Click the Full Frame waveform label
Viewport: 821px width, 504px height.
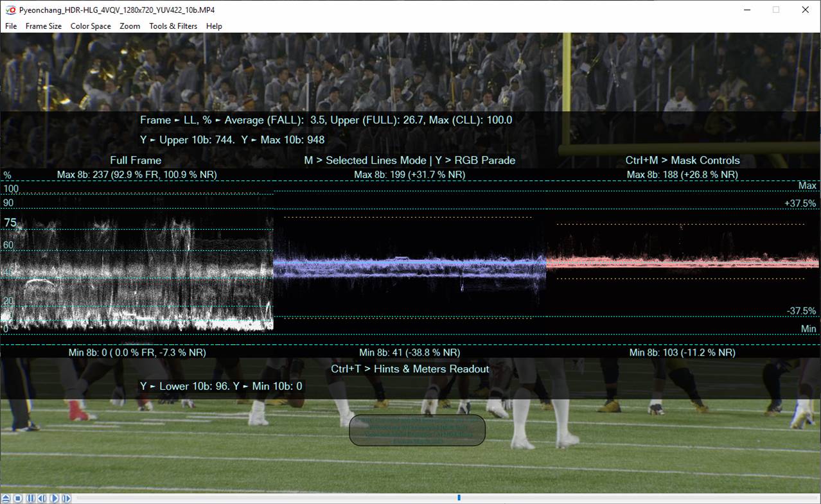(x=136, y=161)
